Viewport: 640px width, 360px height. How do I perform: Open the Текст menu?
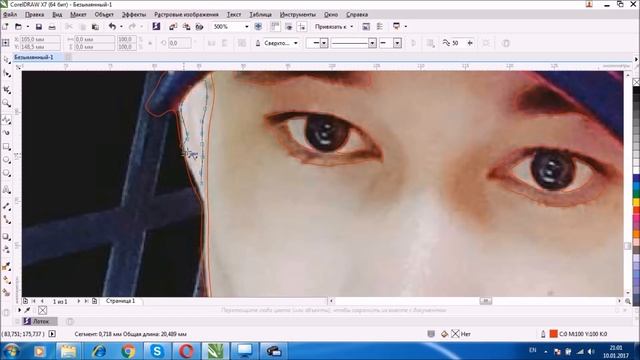click(x=234, y=15)
